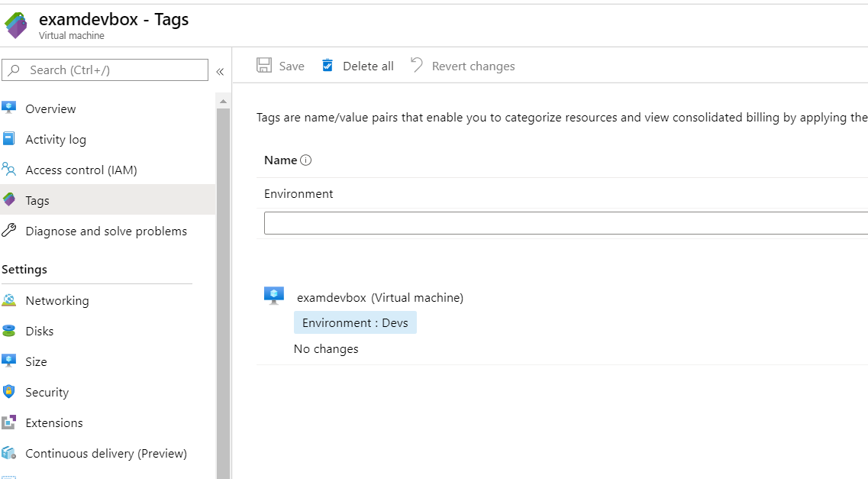
Task: Open Diagnose and solve problems
Action: (x=108, y=231)
